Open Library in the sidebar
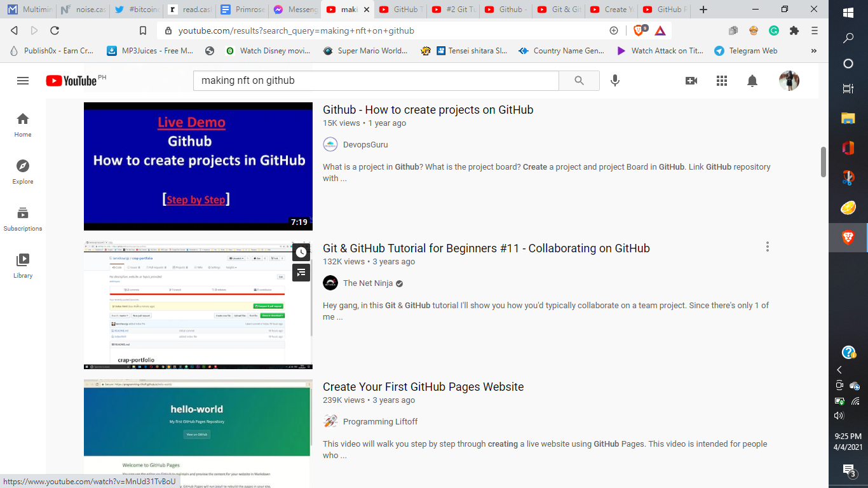This screenshot has height=488, width=868. 23,266
